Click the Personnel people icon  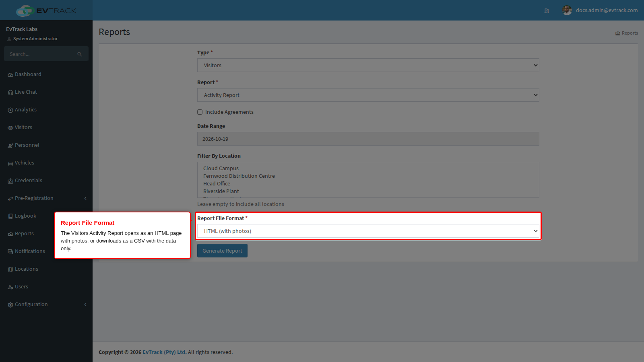click(x=10, y=146)
